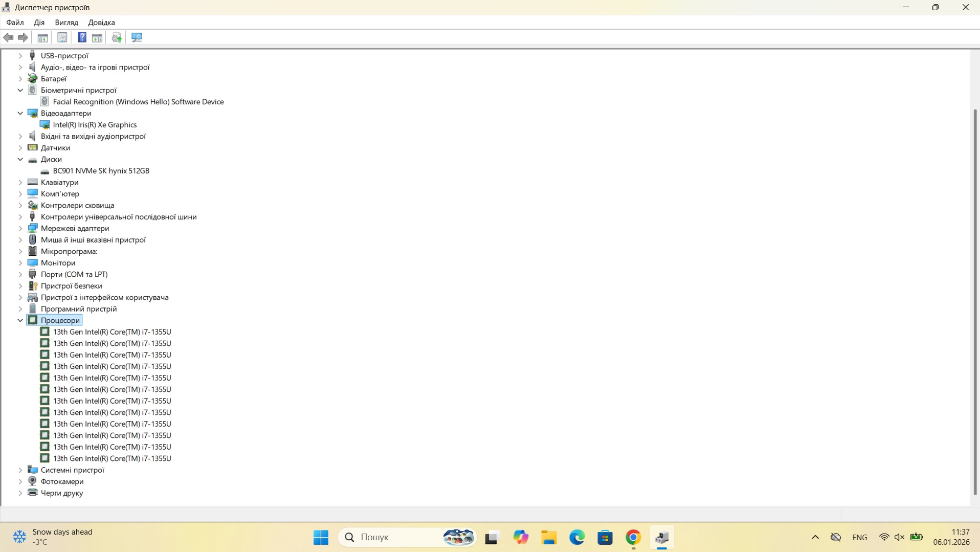The image size is (980, 552).
Task: Scan for hardware changes via toolbar icon
Action: tap(137, 37)
